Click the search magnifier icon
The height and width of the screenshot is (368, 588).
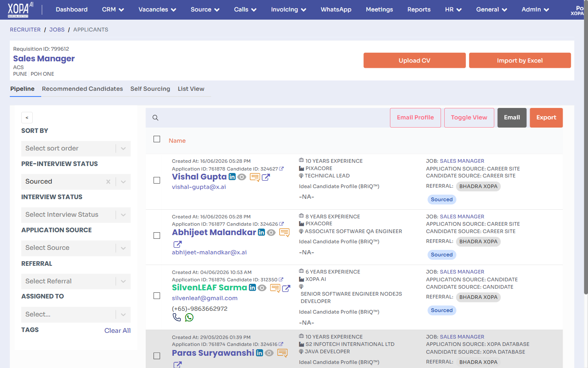(x=156, y=118)
